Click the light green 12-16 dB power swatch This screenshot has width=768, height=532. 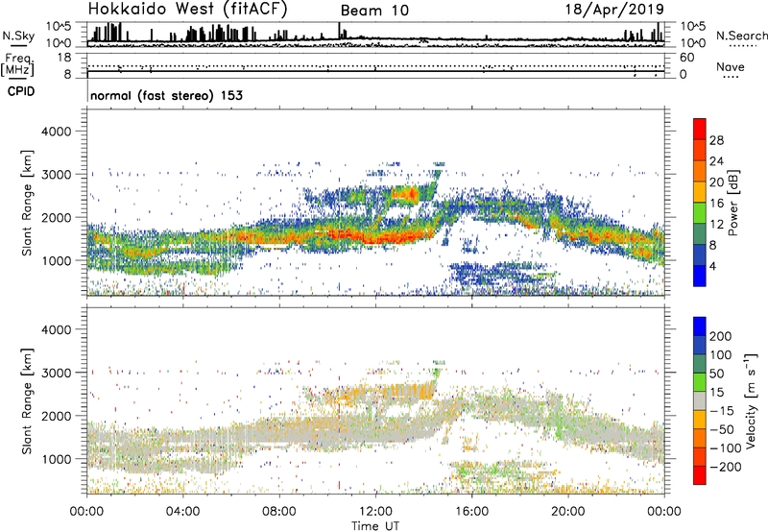700,212
